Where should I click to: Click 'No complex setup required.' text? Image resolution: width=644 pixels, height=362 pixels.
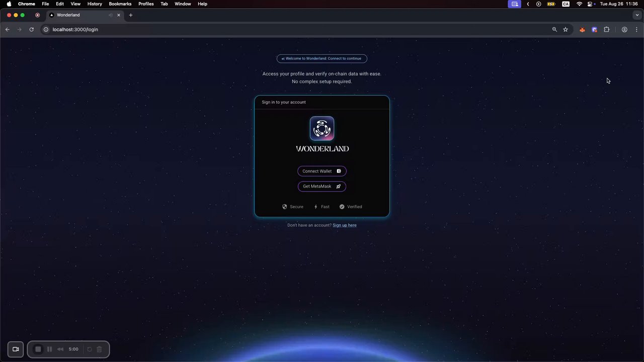pos(322,81)
